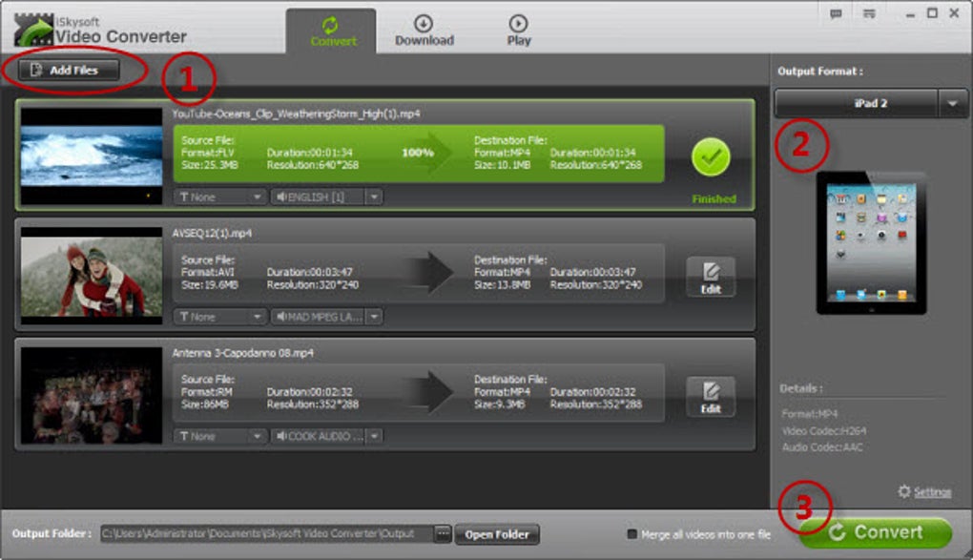973x560 pixels.
Task: Click filename Antenna 3-Capodanno 08.mp4
Action: coord(242,353)
